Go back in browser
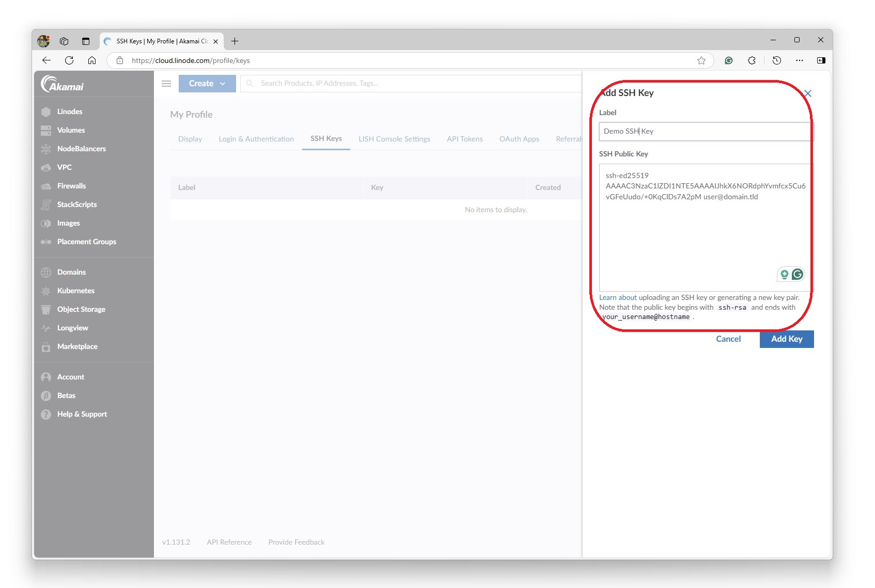This screenshot has height=588, width=875. tap(46, 60)
